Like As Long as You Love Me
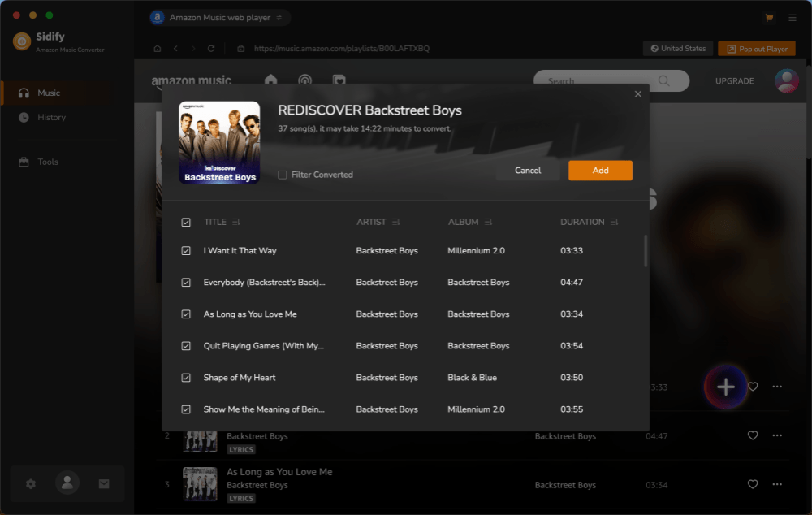812x515 pixels. pos(753,484)
